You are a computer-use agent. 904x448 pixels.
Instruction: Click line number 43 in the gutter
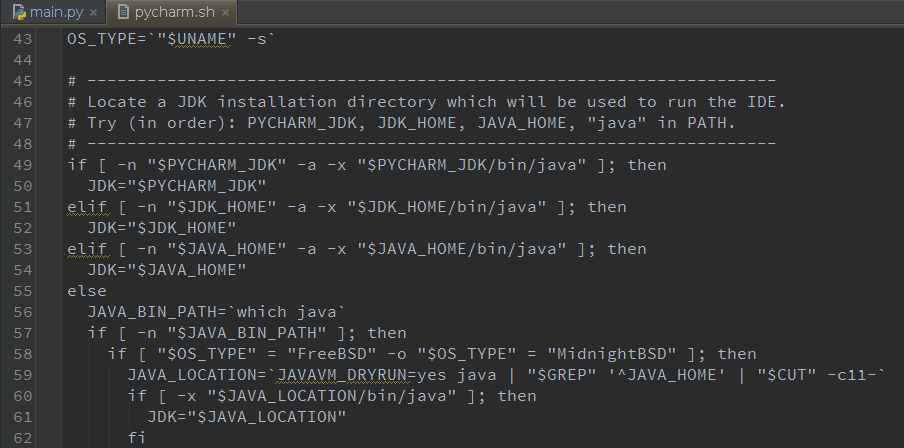[x=22, y=39]
